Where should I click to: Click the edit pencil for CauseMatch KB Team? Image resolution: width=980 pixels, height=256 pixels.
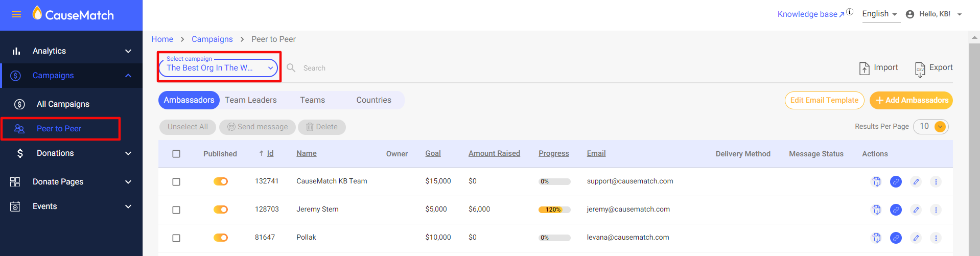pos(916,181)
